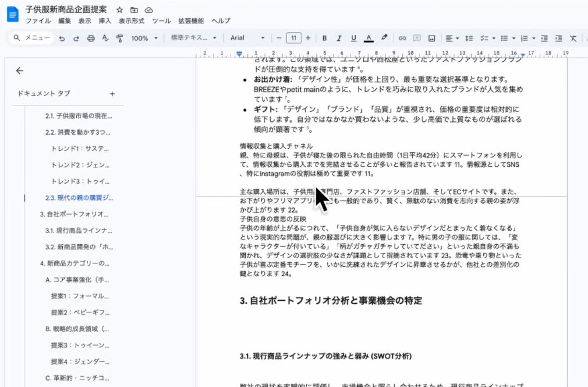Star the document with star icon
This screenshot has width=588, height=387.
[x=119, y=10]
